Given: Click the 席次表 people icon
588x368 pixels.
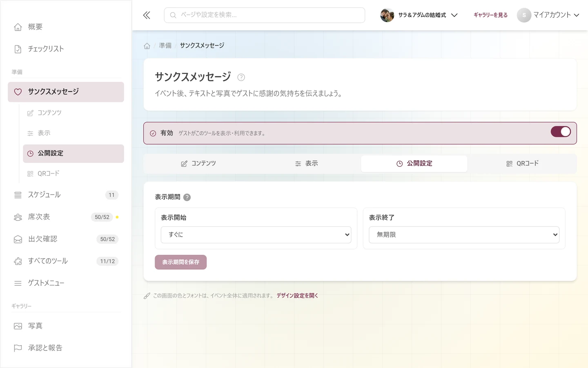Looking at the screenshot, I should tap(18, 217).
